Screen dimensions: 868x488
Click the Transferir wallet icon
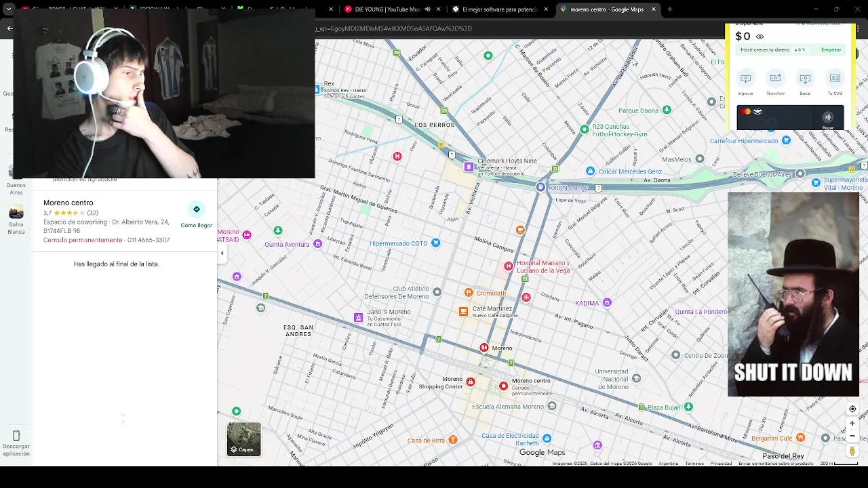click(775, 79)
